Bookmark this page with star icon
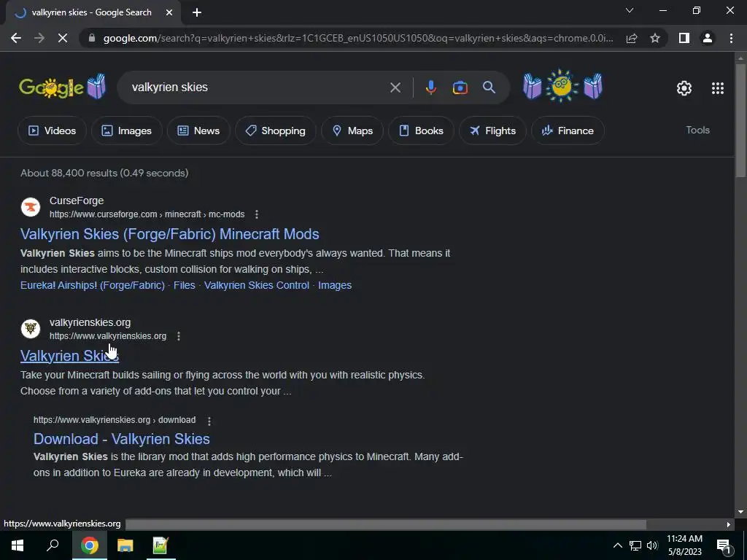 point(655,38)
